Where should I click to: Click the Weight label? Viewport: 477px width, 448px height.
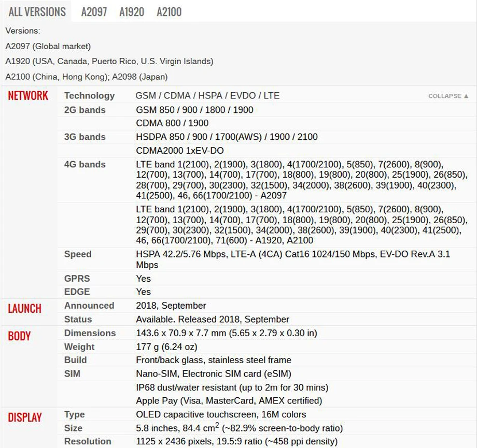click(x=79, y=347)
